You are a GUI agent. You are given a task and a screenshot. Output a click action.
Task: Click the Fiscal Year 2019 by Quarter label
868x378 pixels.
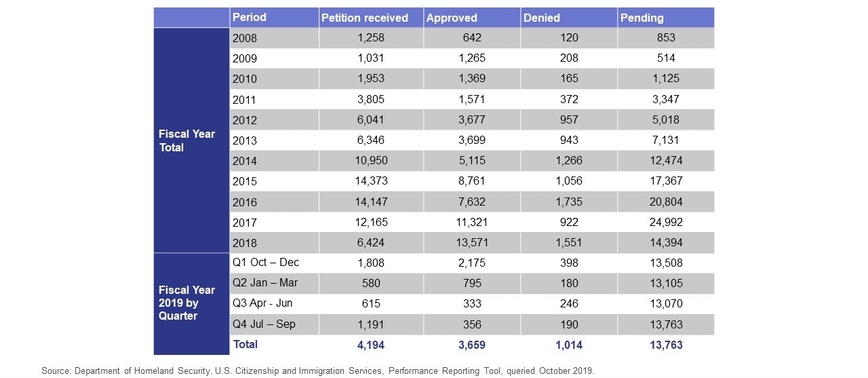click(187, 303)
